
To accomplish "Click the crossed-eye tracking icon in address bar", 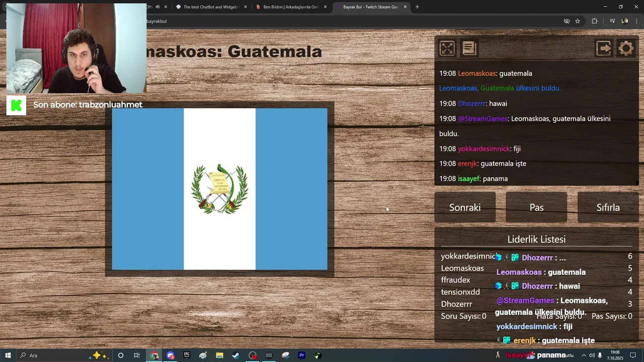I will point(567,21).
